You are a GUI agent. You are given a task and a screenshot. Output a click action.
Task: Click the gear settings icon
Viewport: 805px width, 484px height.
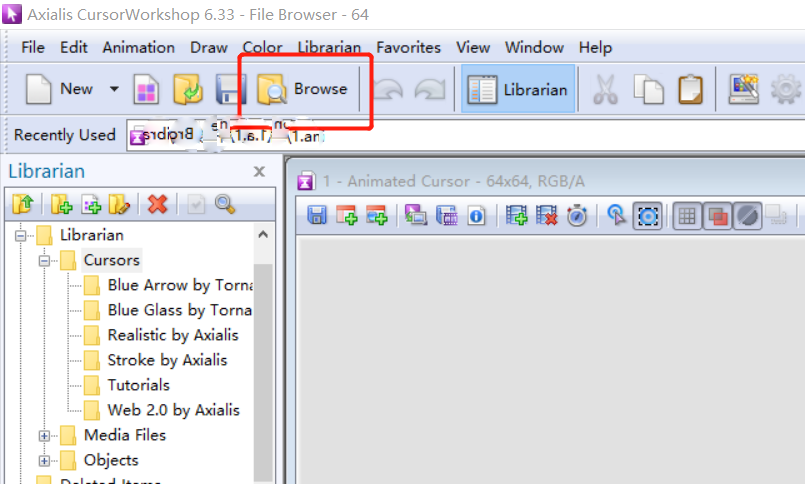coord(785,89)
